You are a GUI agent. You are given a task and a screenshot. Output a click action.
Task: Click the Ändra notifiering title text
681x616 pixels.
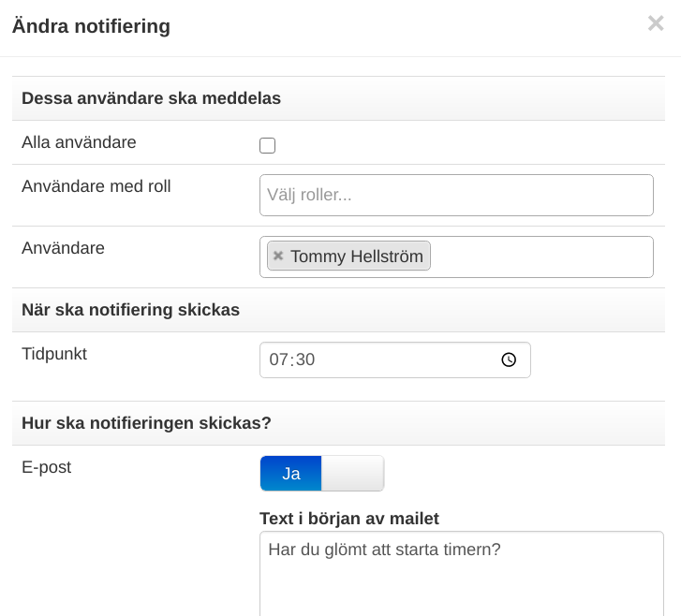coord(91,25)
